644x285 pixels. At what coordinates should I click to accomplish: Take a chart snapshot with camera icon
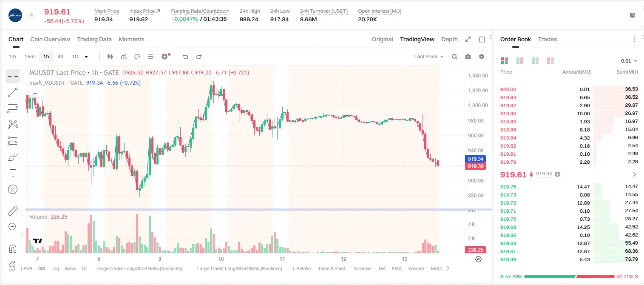click(x=468, y=57)
